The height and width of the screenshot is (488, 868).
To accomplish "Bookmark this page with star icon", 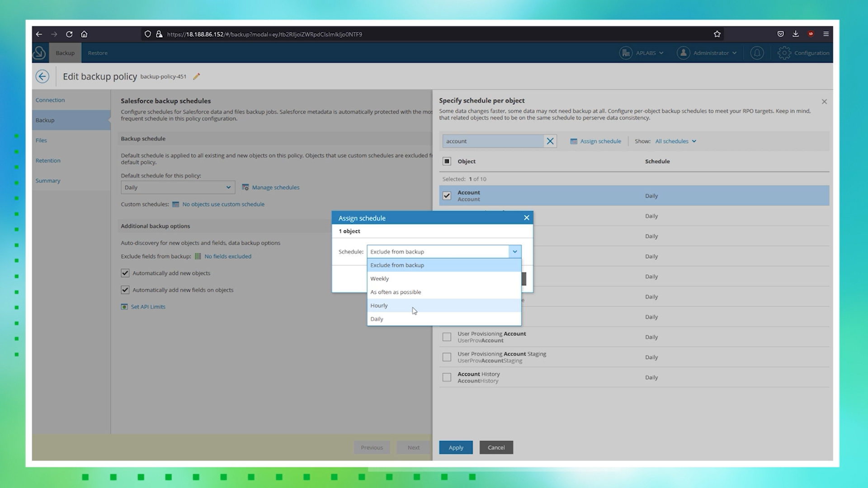I will (717, 34).
